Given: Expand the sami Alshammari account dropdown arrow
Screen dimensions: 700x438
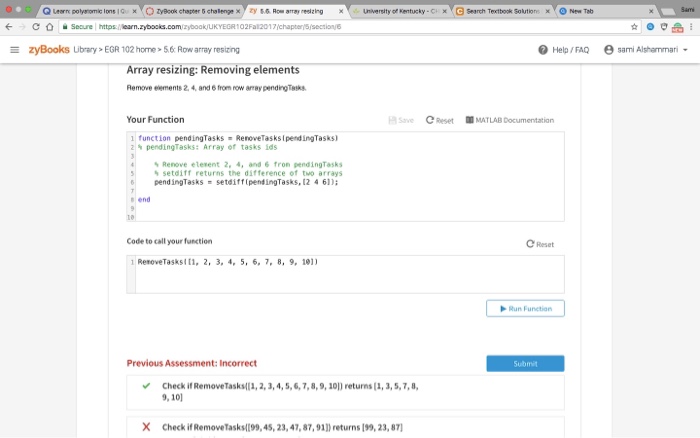Looking at the screenshot, I should [685, 50].
